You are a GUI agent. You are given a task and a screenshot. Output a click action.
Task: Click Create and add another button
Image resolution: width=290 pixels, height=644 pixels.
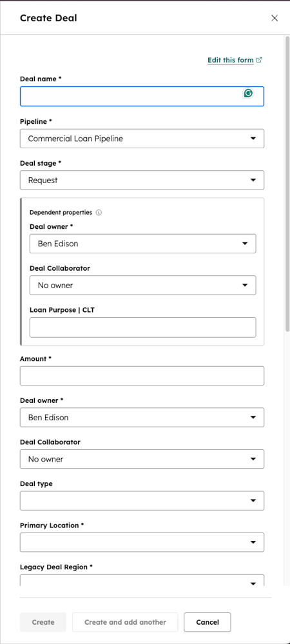tap(125, 622)
